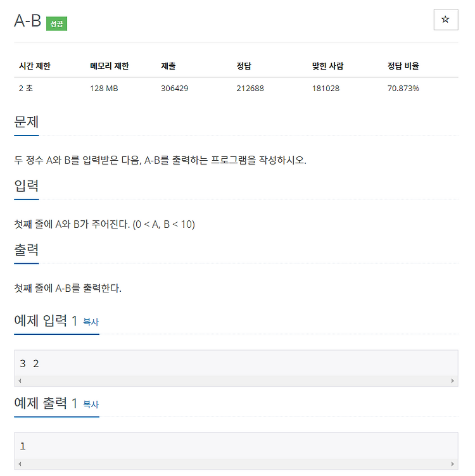
Task: Click the A-B problem title
Action: (x=28, y=21)
